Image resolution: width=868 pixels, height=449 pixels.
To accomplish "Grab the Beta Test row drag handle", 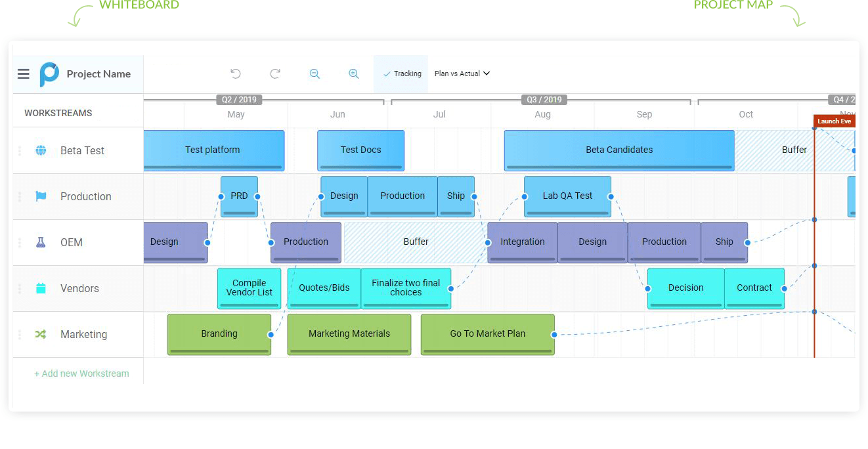I will 20,151.
